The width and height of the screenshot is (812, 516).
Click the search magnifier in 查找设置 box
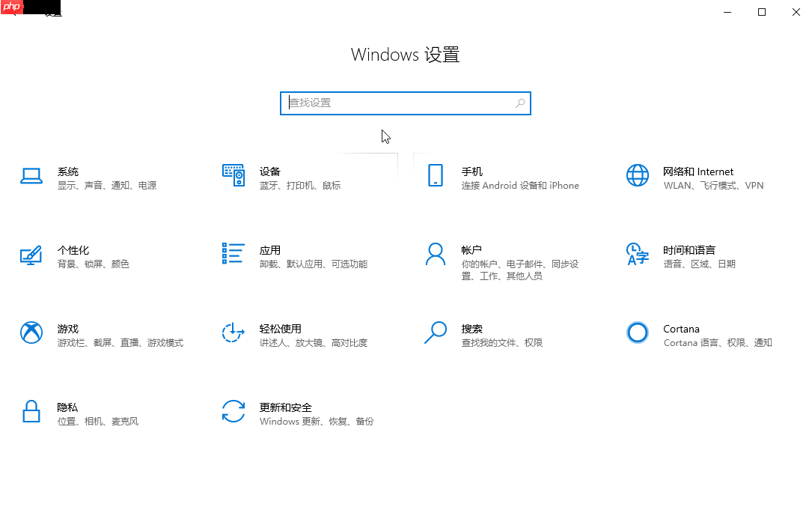[520, 103]
